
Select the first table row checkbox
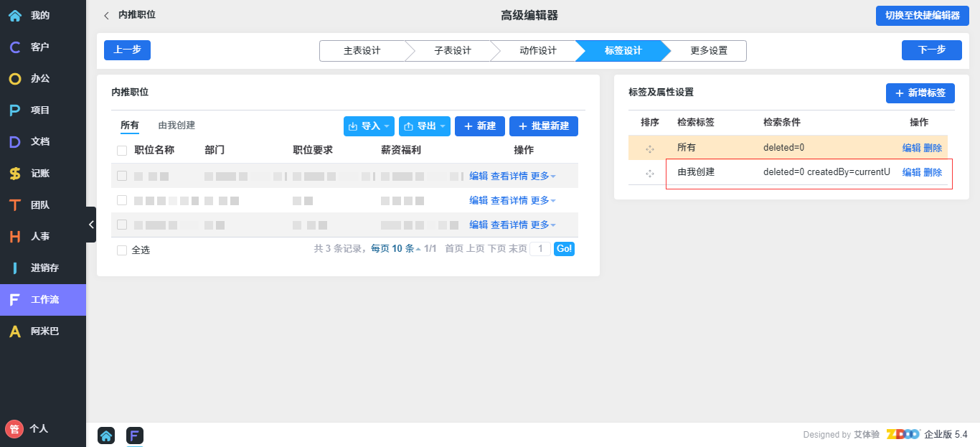pos(122,176)
